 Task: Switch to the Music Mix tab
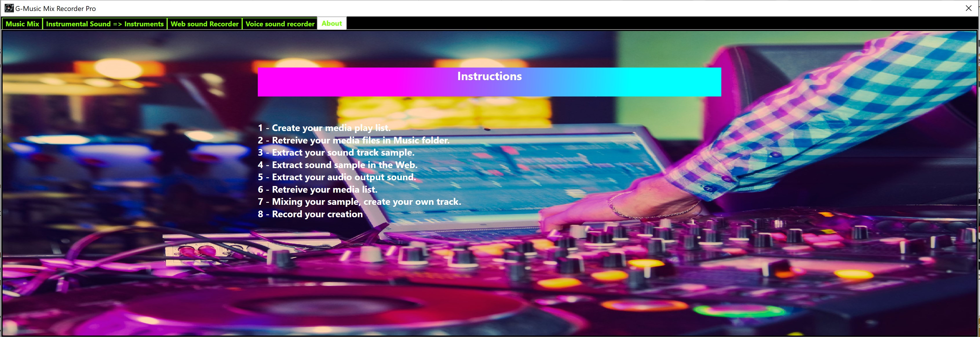point(22,23)
